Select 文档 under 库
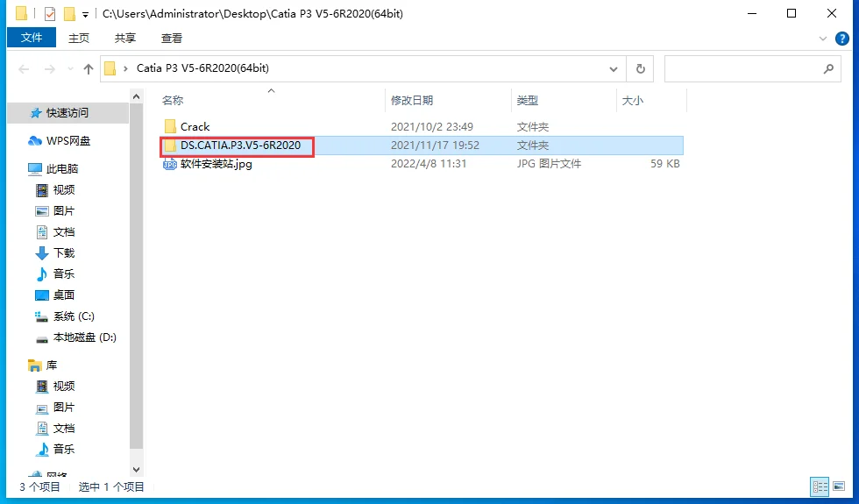This screenshot has height=504, width=859. 63,429
